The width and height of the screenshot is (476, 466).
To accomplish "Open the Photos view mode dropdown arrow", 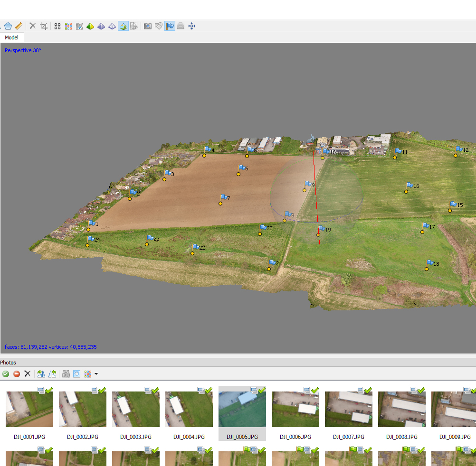I will pyautogui.click(x=96, y=374).
